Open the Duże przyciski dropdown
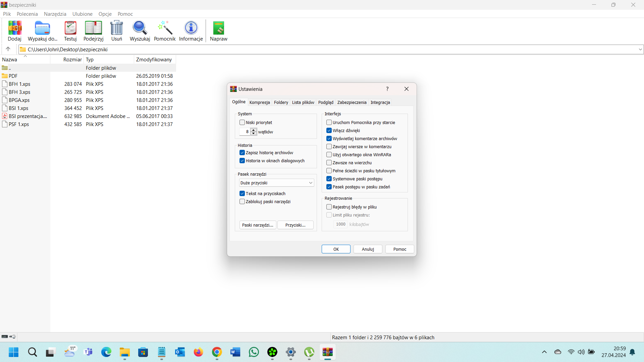Image resolution: width=644 pixels, height=362 pixels. click(x=276, y=183)
